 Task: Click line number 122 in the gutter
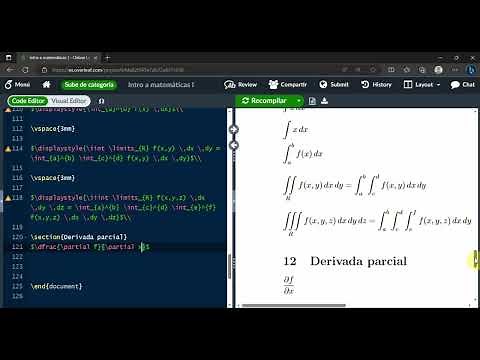tap(17, 257)
